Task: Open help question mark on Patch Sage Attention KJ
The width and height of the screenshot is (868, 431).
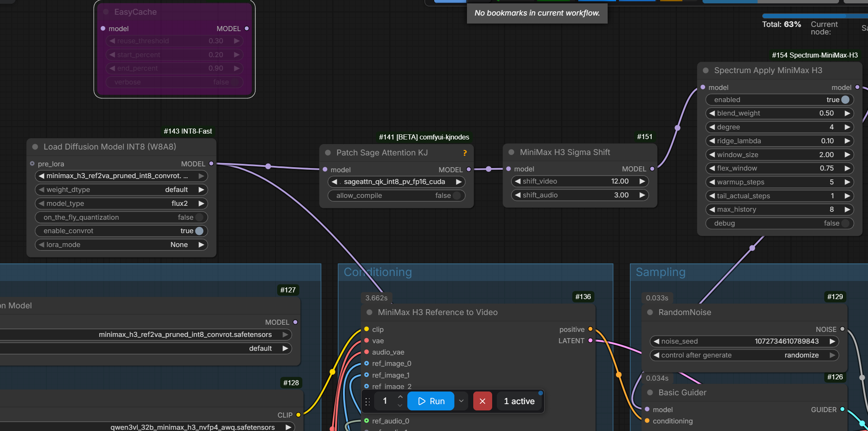Action: tap(465, 153)
